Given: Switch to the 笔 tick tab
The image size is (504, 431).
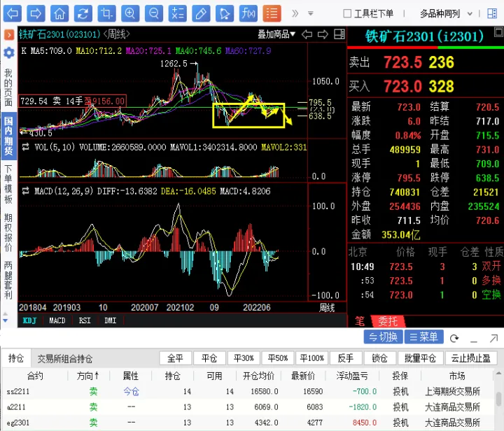Looking at the screenshot, I should 360,321.
